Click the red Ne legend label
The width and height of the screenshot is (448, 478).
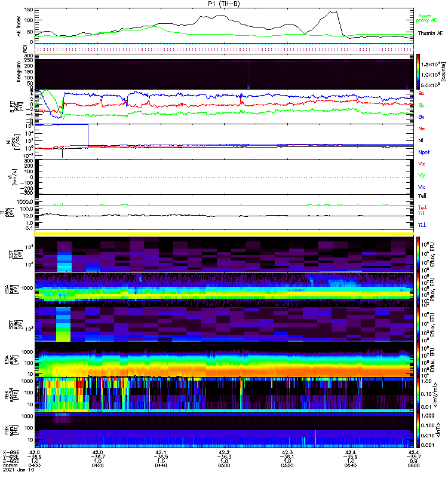coord(422,128)
